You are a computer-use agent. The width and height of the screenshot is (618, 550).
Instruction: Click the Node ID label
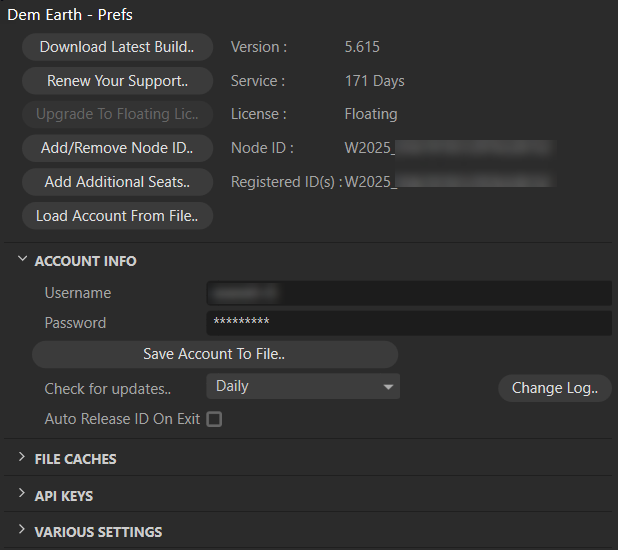pyautogui.click(x=262, y=148)
